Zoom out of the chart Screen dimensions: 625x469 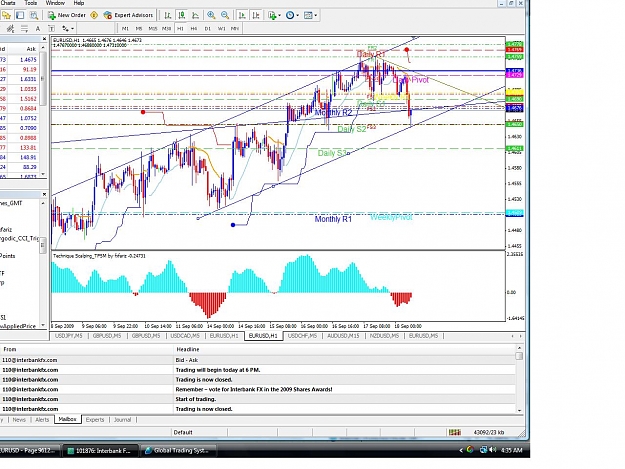click(x=225, y=15)
